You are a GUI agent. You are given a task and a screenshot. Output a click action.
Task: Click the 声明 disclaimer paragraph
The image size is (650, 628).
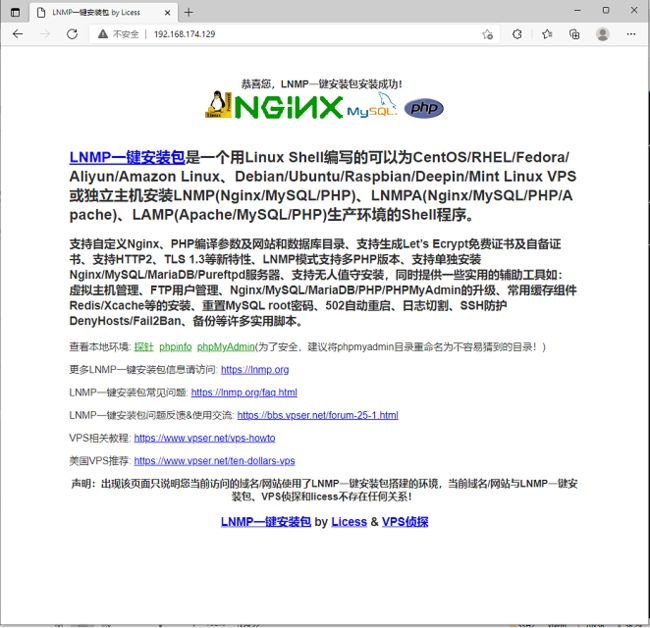coord(325,490)
